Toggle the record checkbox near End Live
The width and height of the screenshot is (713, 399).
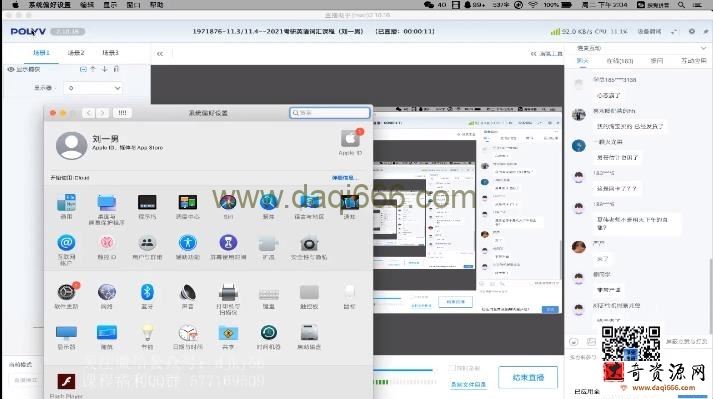point(452,368)
